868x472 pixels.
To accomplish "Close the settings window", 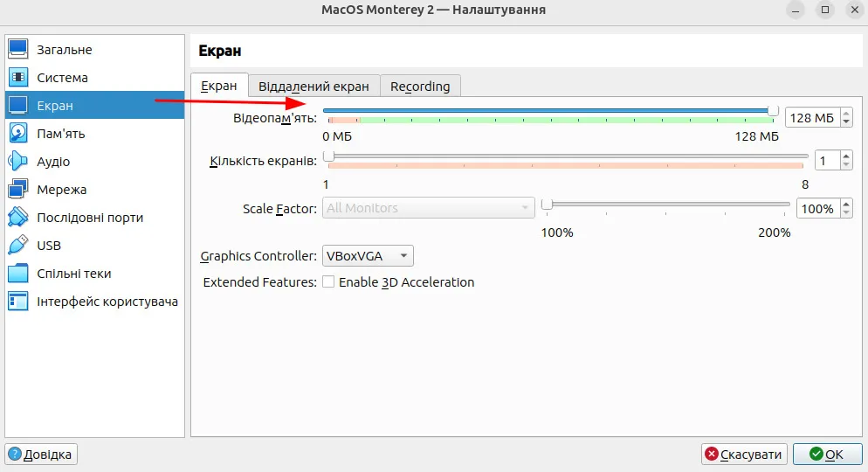I will point(855,10).
